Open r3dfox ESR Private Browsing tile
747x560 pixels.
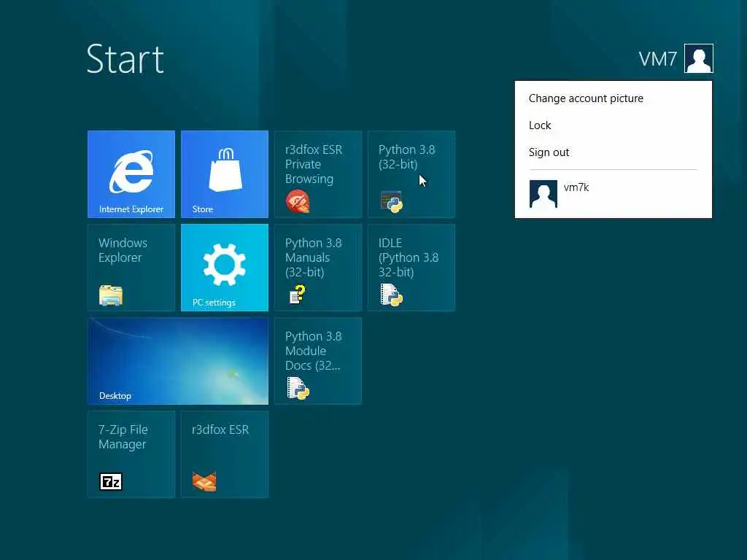318,174
